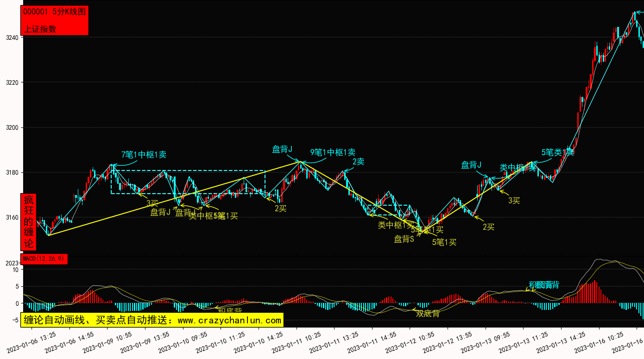644x359 pixels.
Task: Click MACD axis value 5
Action: coord(17,286)
